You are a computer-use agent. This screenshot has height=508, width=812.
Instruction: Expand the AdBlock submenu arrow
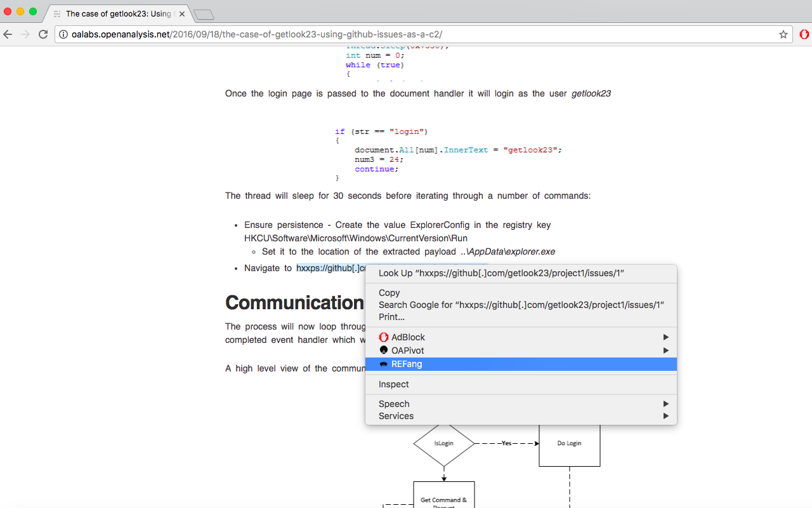666,337
